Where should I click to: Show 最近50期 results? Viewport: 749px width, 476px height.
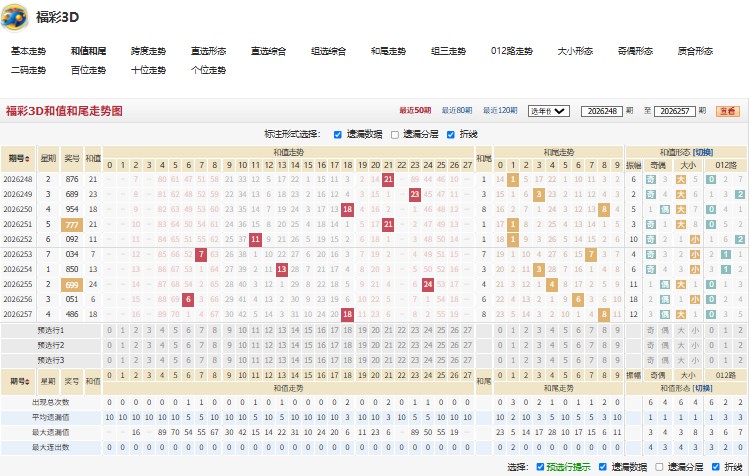415,110
